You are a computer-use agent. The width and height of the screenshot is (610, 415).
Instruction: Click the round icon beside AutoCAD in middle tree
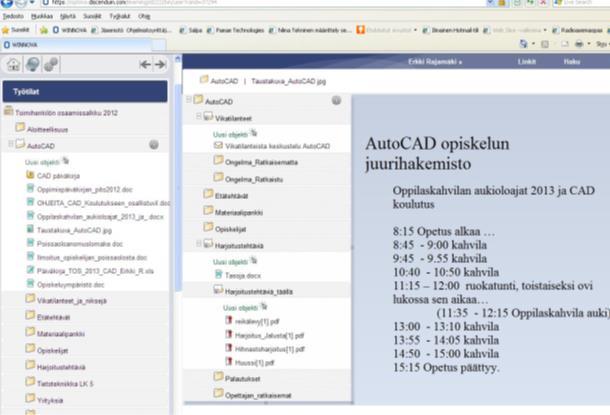(336, 101)
